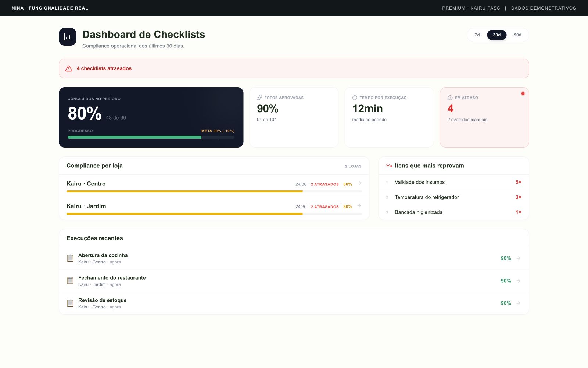Open the Fotos Aprovadas 90% card
The width and height of the screenshot is (588, 368).
point(294,117)
